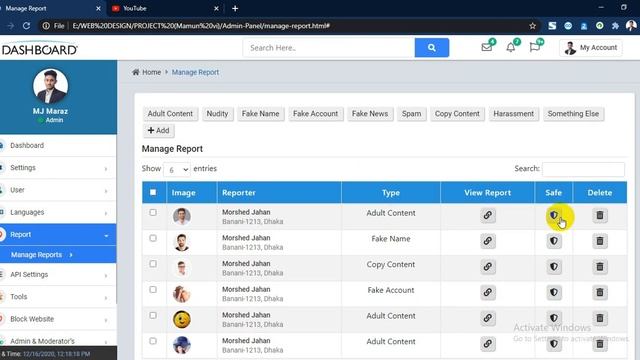Viewport: 640px width, 360px height.
Task: Open the mail envelope notifications icon
Action: pos(487,47)
